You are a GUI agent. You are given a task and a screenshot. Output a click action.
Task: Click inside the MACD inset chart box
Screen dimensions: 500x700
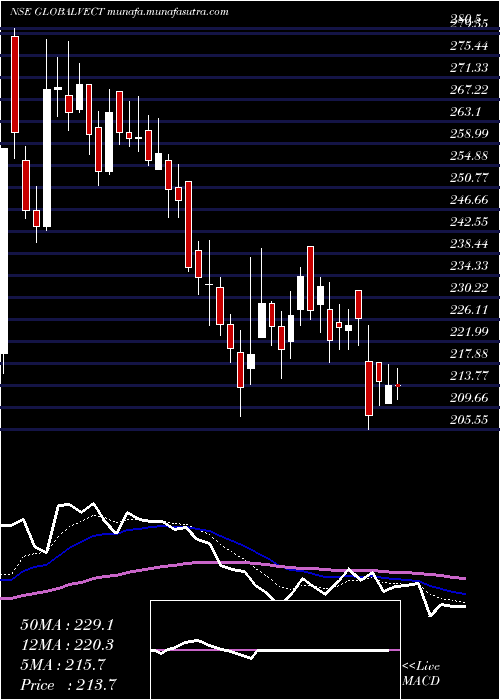pos(275,650)
